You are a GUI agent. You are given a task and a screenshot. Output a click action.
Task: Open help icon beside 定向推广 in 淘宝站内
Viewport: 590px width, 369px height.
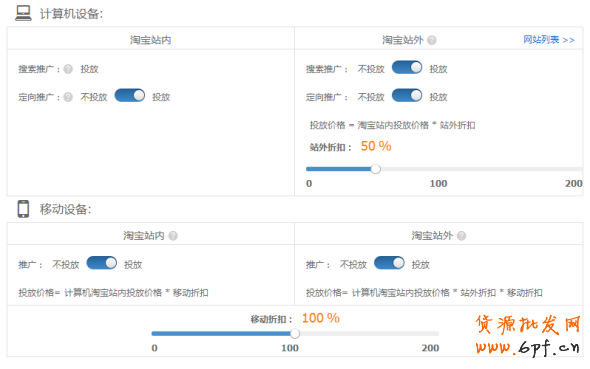[68, 97]
